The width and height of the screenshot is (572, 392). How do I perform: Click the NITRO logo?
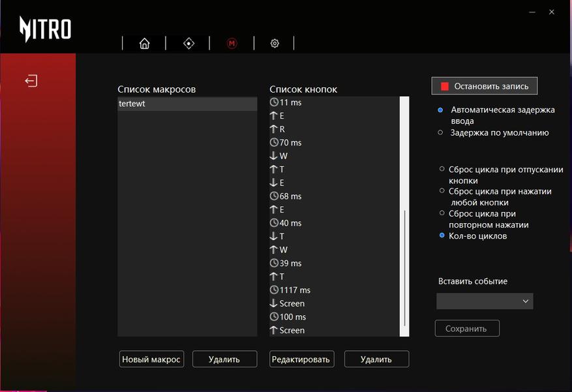pyautogui.click(x=45, y=29)
